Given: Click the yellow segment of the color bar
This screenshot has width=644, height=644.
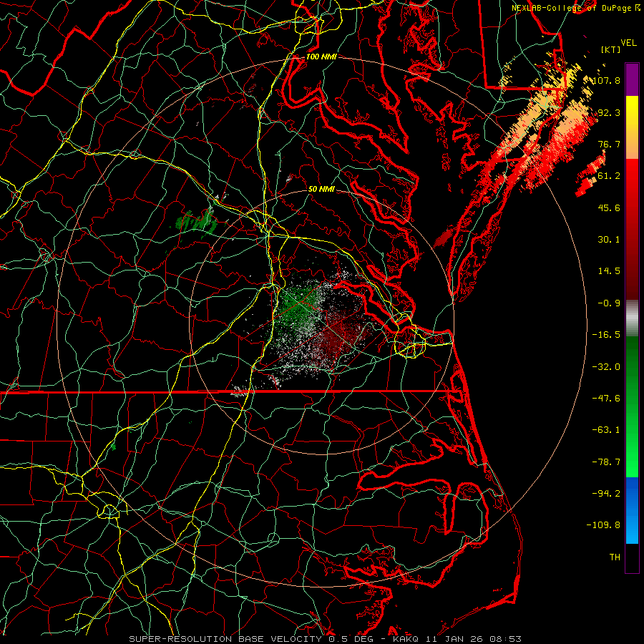Looking at the screenshot, I should (632, 112).
